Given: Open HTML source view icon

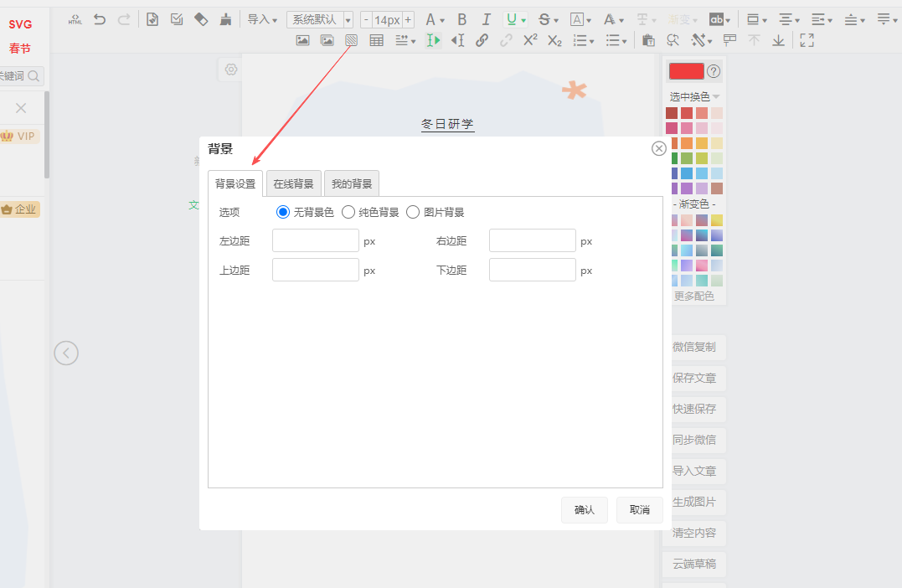Looking at the screenshot, I should (75, 18).
